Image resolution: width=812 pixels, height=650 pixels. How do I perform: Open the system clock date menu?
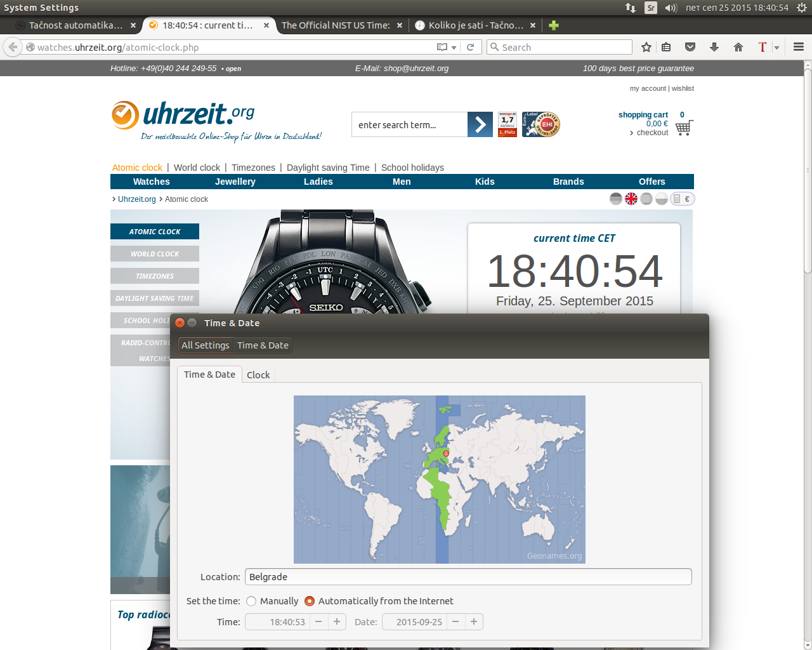click(737, 8)
